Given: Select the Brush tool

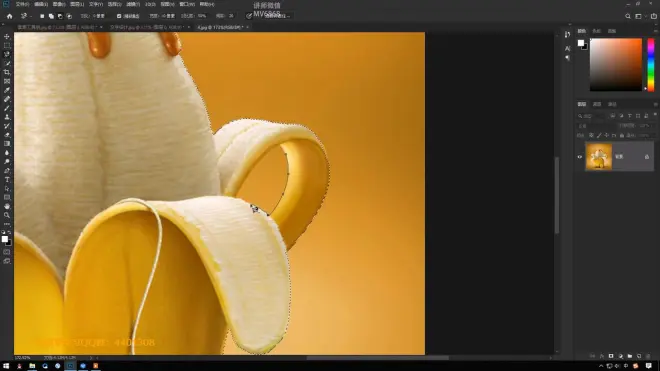Looking at the screenshot, I should click(7, 108).
